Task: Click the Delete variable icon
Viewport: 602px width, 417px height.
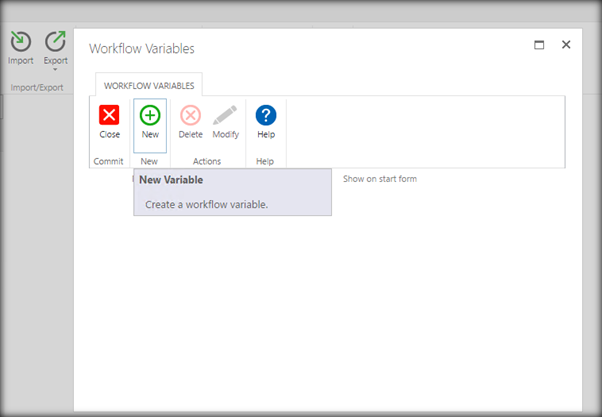Action: coord(190,115)
